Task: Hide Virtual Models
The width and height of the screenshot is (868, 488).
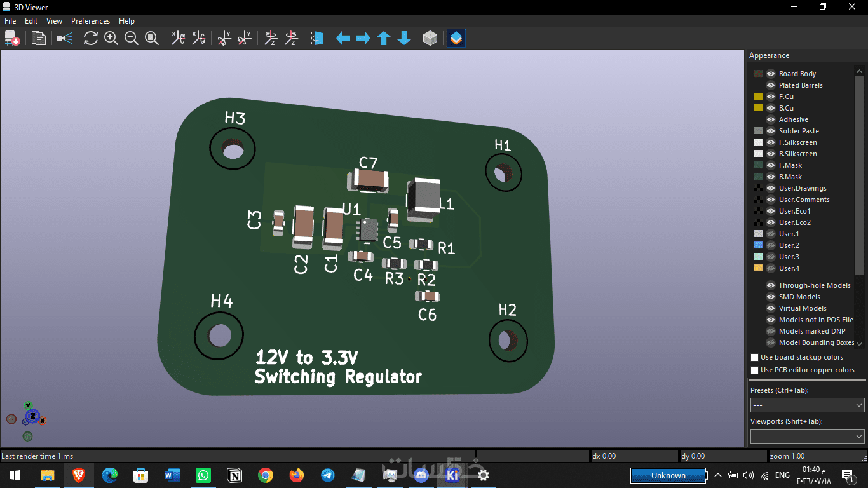Action: coord(771,308)
